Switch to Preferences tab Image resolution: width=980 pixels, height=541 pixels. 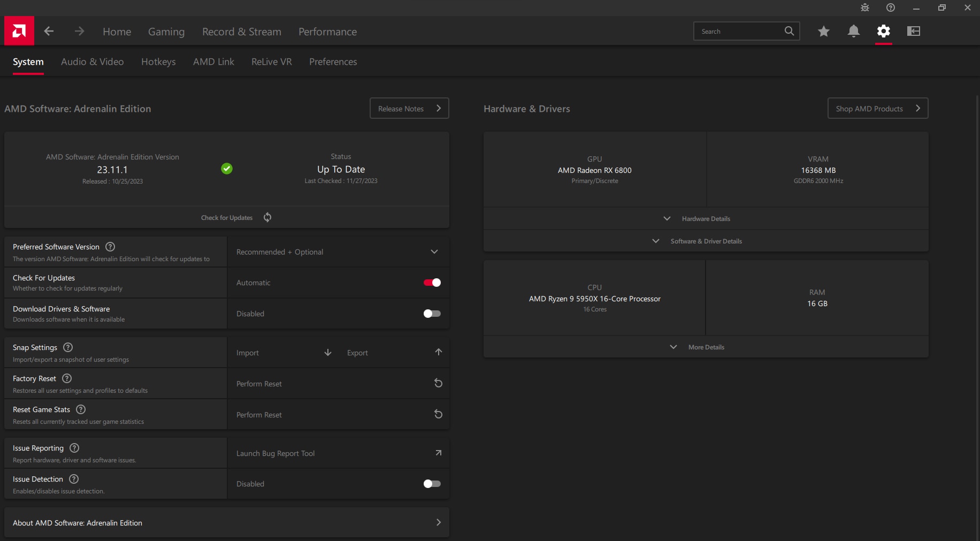pos(333,62)
